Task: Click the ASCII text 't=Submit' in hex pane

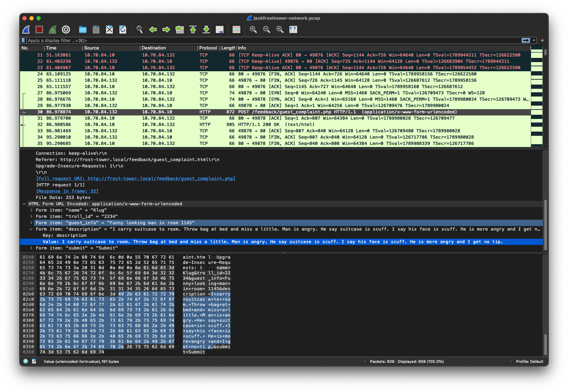Action: (x=194, y=352)
